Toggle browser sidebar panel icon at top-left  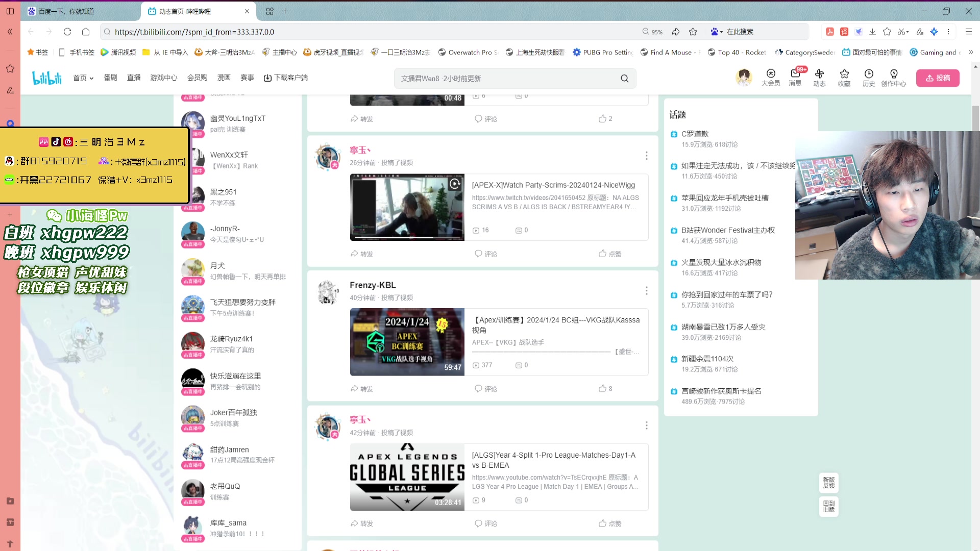pyautogui.click(x=10, y=11)
